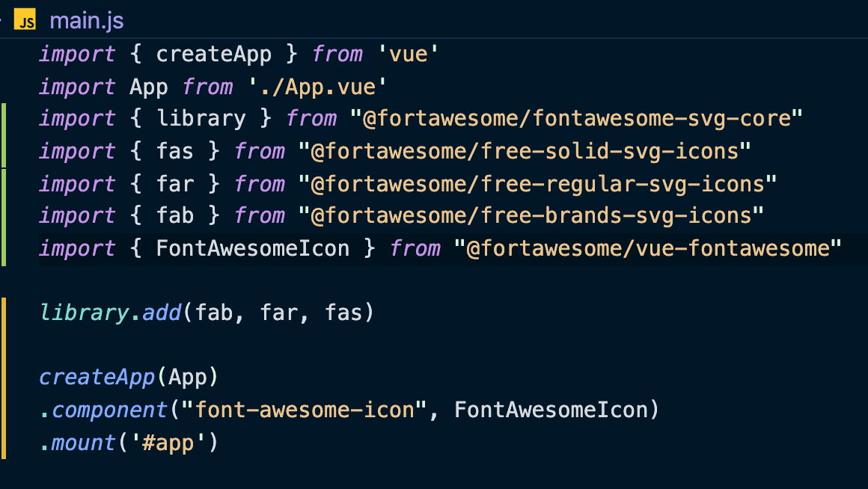Select the main.js breadcrumb label
This screenshot has height=489, width=868.
coord(87,21)
